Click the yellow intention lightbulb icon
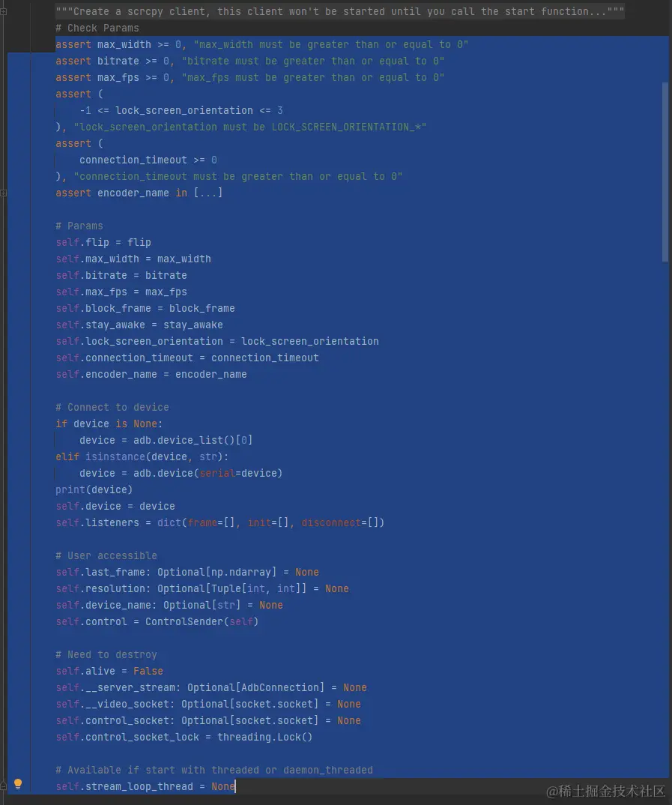Screen dimensions: 672x805 pos(18,784)
